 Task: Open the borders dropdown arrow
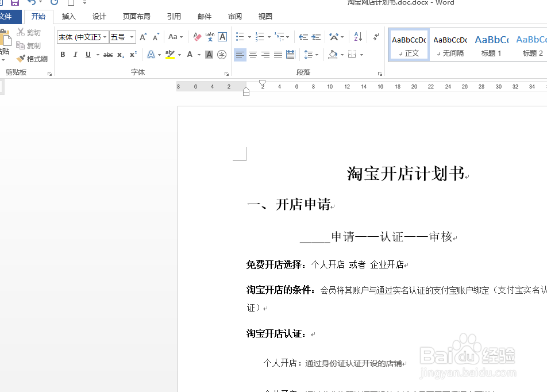[362, 55]
